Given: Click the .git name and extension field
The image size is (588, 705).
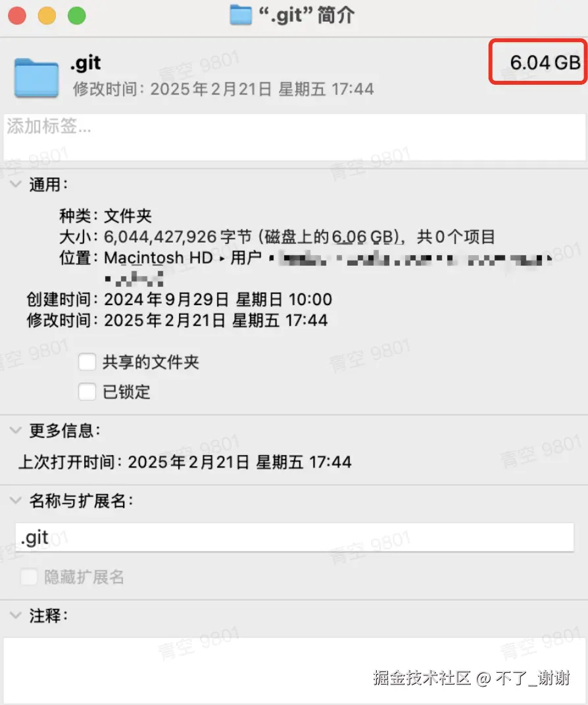Looking at the screenshot, I should click(295, 537).
